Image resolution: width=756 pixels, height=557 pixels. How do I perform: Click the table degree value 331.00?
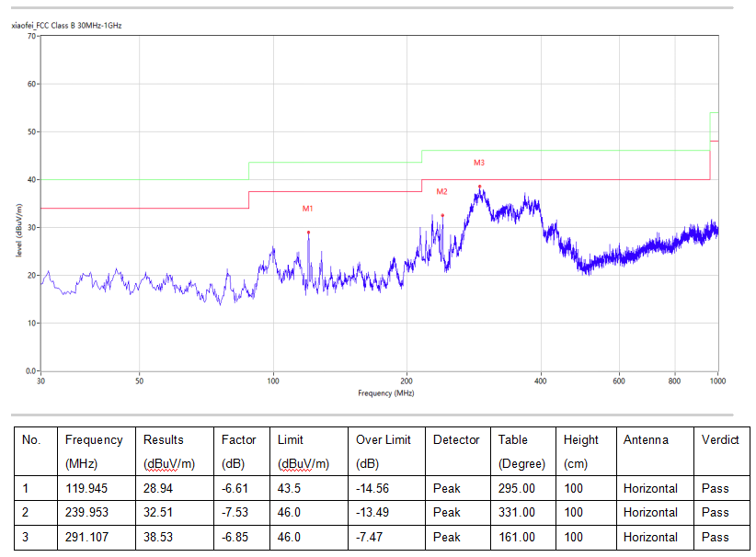pyautogui.click(x=516, y=512)
